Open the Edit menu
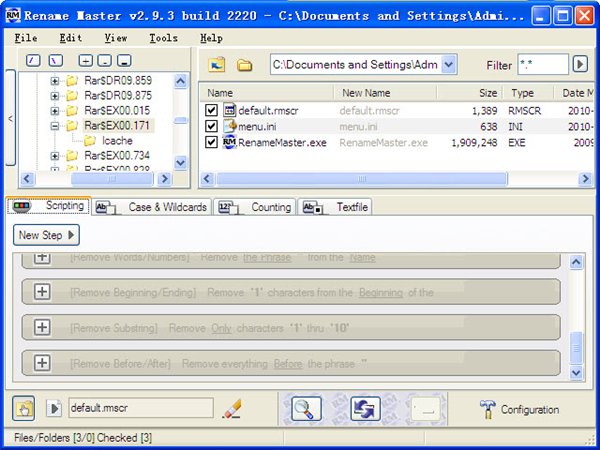Screen dimensions: 600x450 71,38
